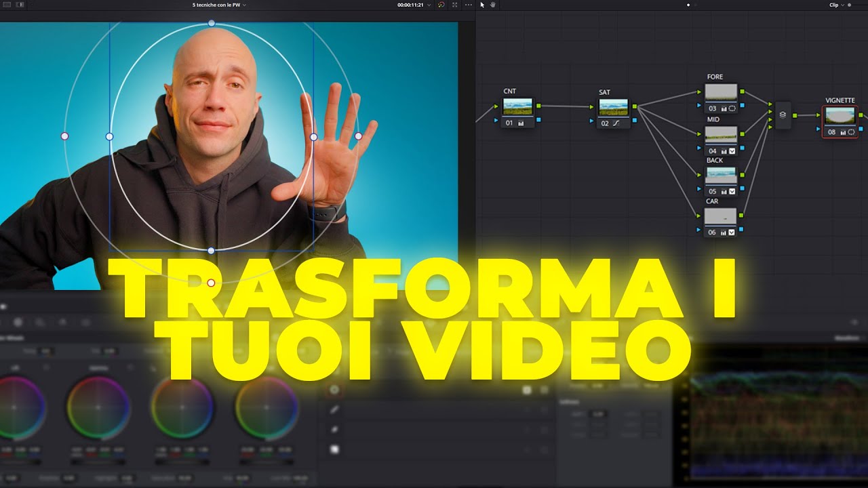Click the blue key input on VIGNETTE node

(x=818, y=129)
